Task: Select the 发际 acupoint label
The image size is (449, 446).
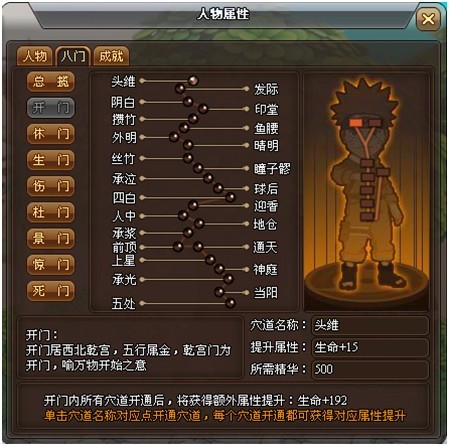Action: coord(266,89)
